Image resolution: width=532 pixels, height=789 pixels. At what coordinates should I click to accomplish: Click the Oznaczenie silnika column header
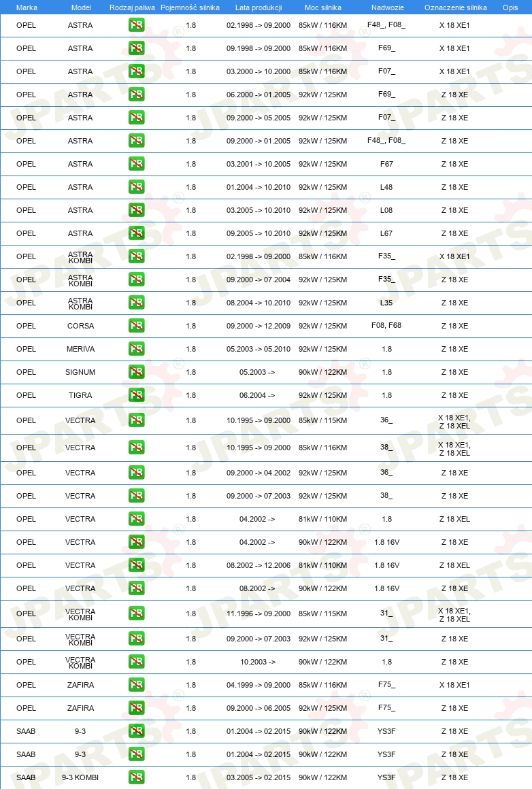point(456,7)
